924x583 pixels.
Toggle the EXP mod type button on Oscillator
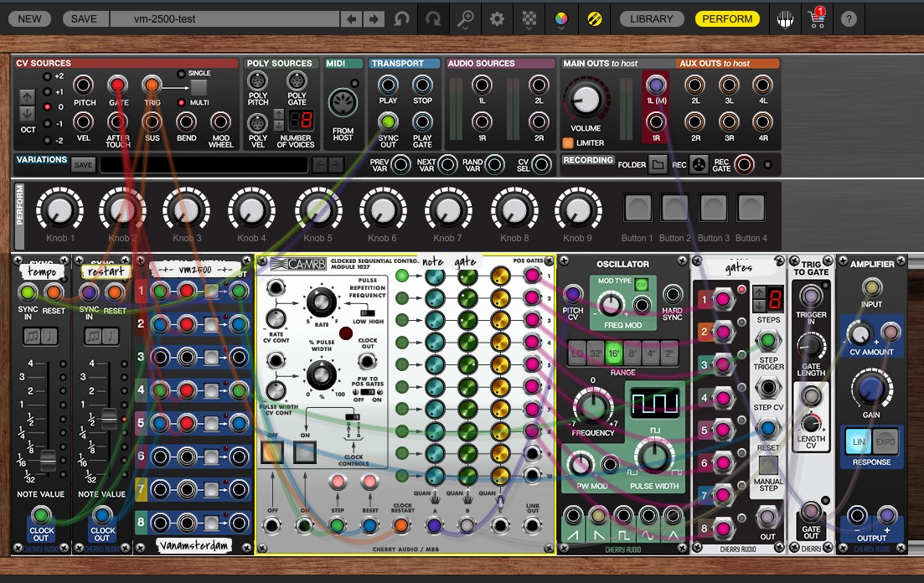pos(641,285)
